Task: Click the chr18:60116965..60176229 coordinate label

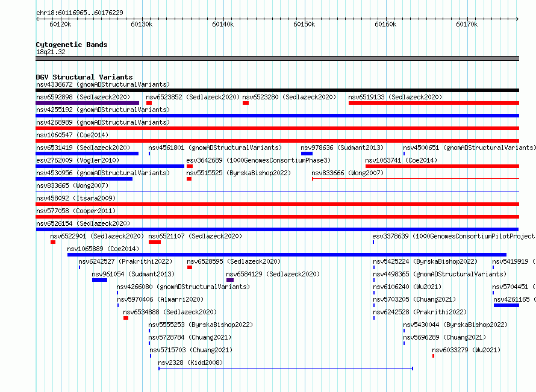Action: pyautogui.click(x=79, y=13)
